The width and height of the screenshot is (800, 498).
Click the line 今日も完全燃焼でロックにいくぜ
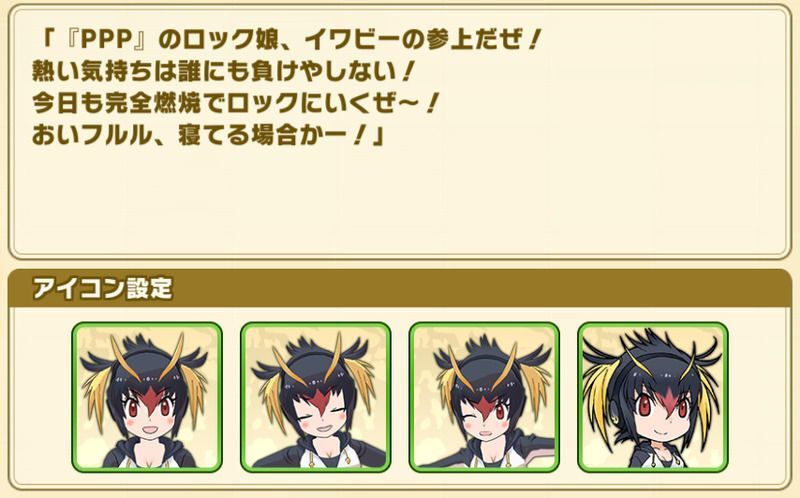tap(235, 104)
